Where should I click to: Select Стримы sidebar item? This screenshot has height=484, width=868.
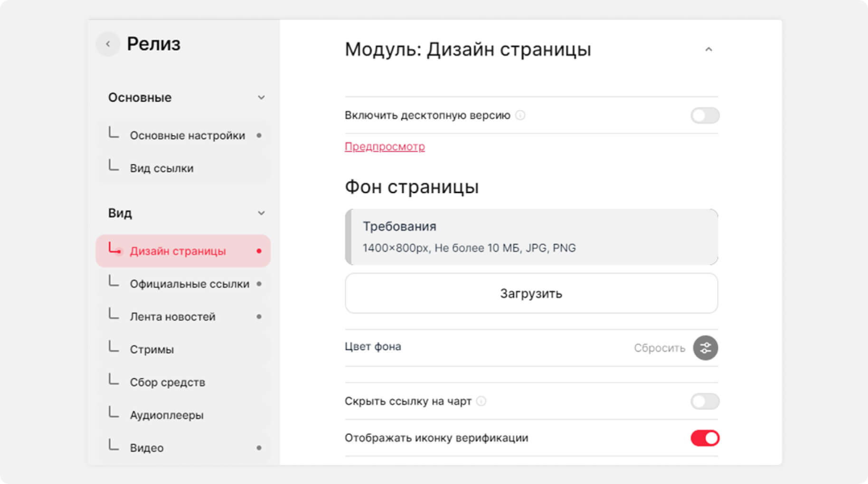click(x=151, y=350)
